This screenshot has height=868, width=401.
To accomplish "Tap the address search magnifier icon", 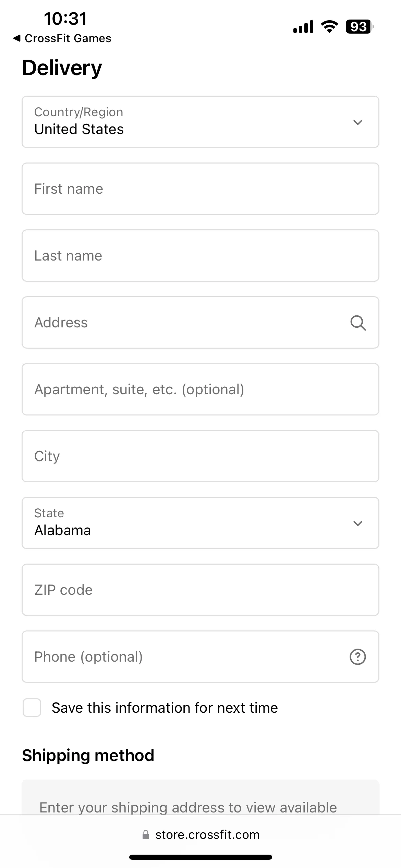I will pyautogui.click(x=358, y=323).
